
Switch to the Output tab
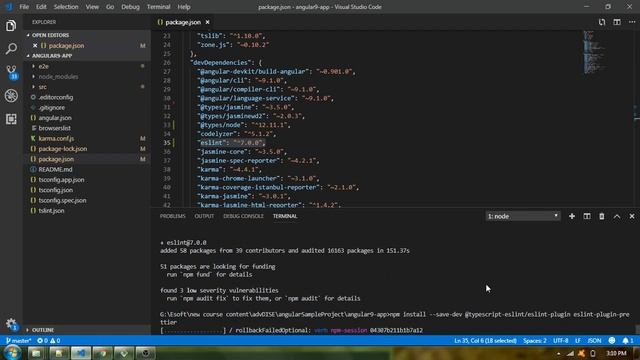204,216
